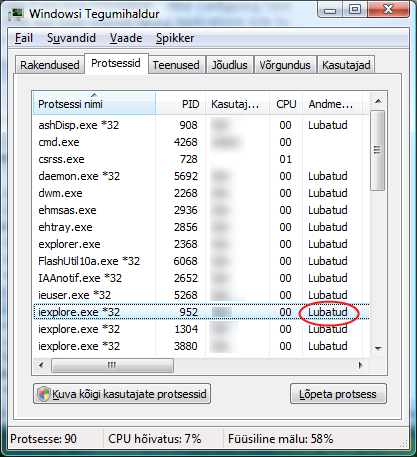Image resolution: width=417 pixels, height=457 pixels.
Task: Sort processes by CPU column header
Action: pyautogui.click(x=286, y=104)
